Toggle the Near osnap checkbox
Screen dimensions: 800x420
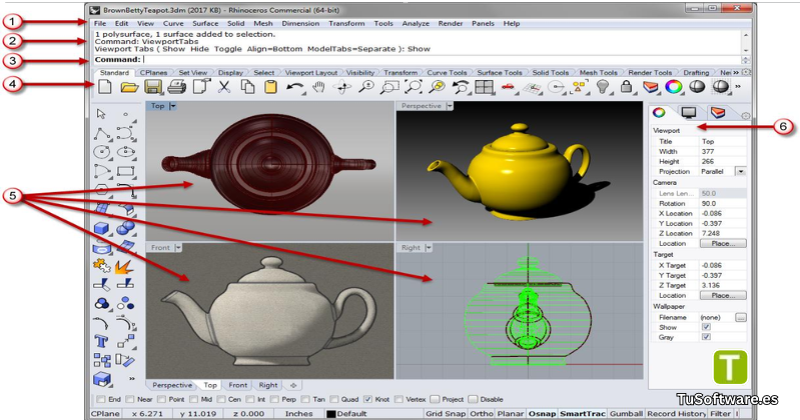[130, 399]
